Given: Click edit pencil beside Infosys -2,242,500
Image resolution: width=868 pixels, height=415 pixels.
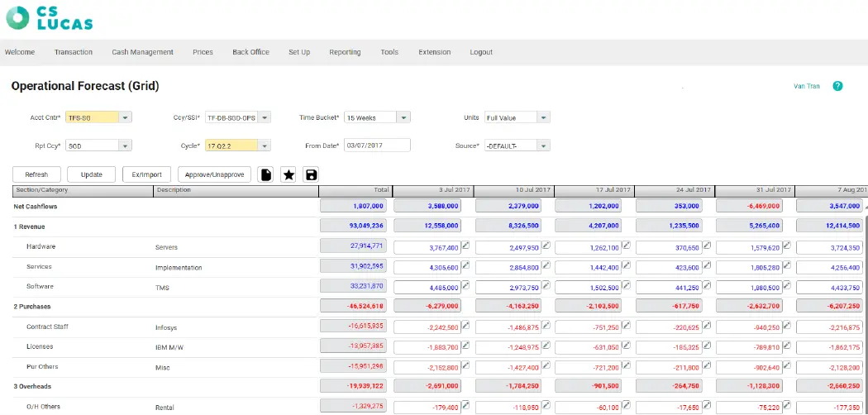Looking at the screenshot, I should [x=465, y=325].
